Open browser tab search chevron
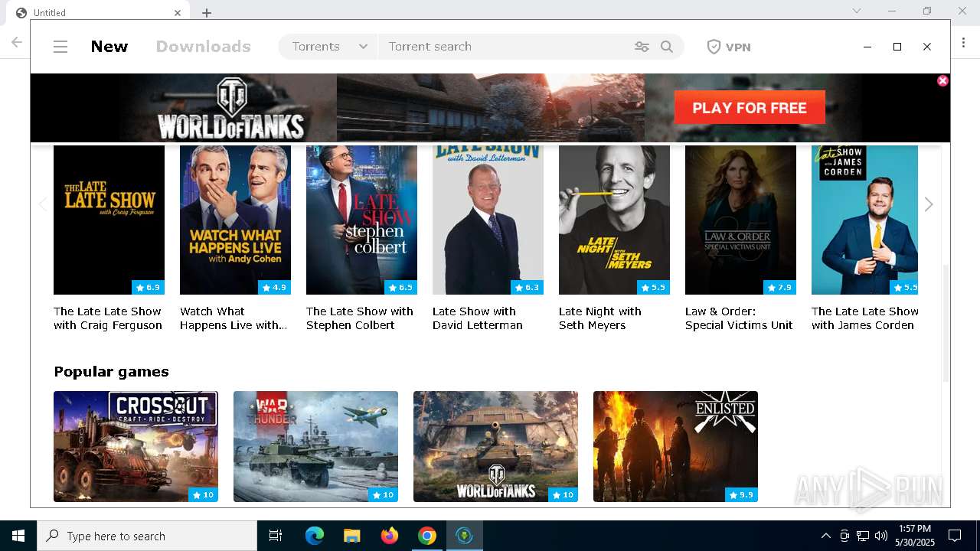 point(857,11)
